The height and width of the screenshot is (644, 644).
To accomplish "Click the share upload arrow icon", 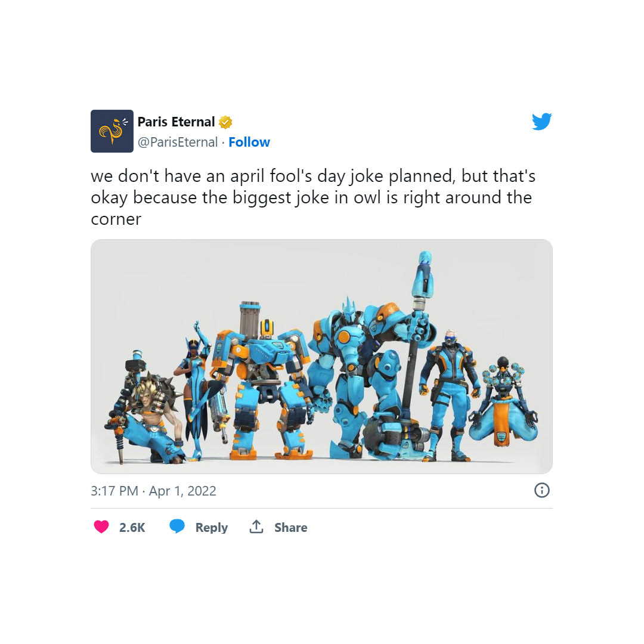I will (256, 527).
